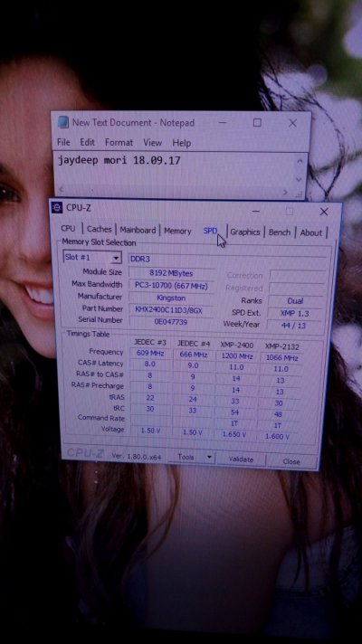Click the XMP-2400 voltage 1.650 V
This screenshot has height=644, width=362.
pos(233,434)
